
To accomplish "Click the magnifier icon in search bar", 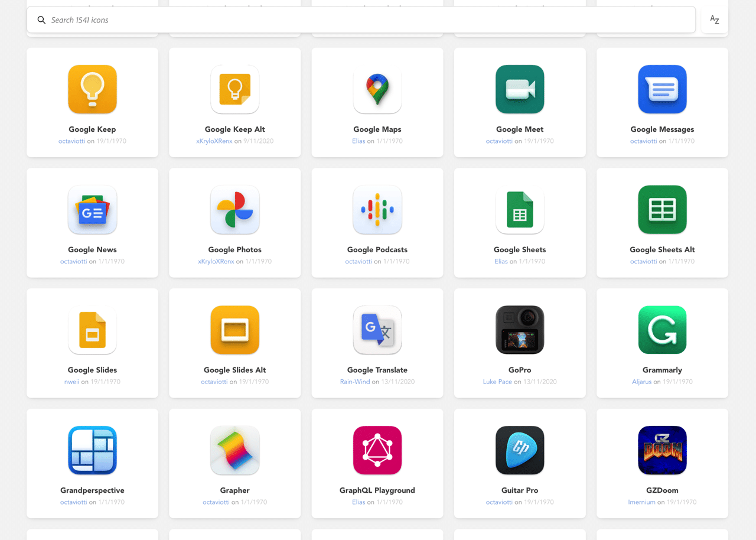I will (x=41, y=20).
